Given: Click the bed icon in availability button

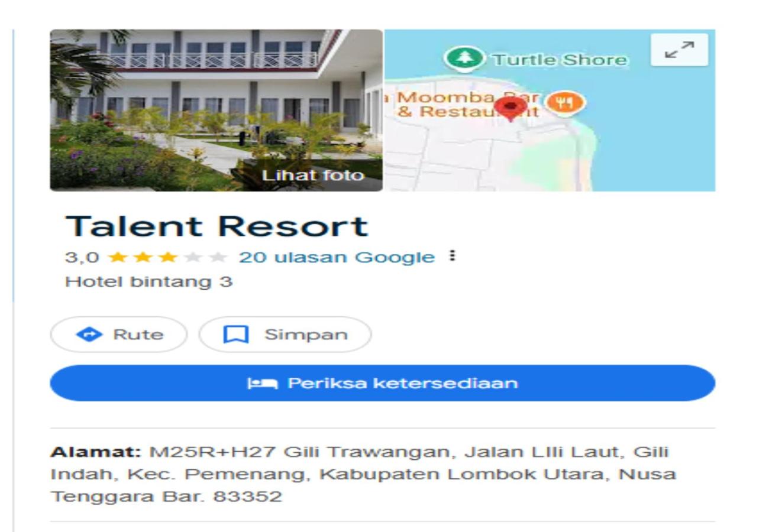Looking at the screenshot, I should 262,384.
